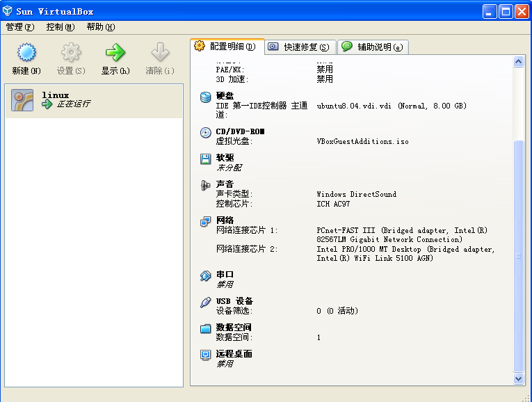
Task: Click the vertical scrollbar thumb in details pane
Action: (x=518, y=256)
